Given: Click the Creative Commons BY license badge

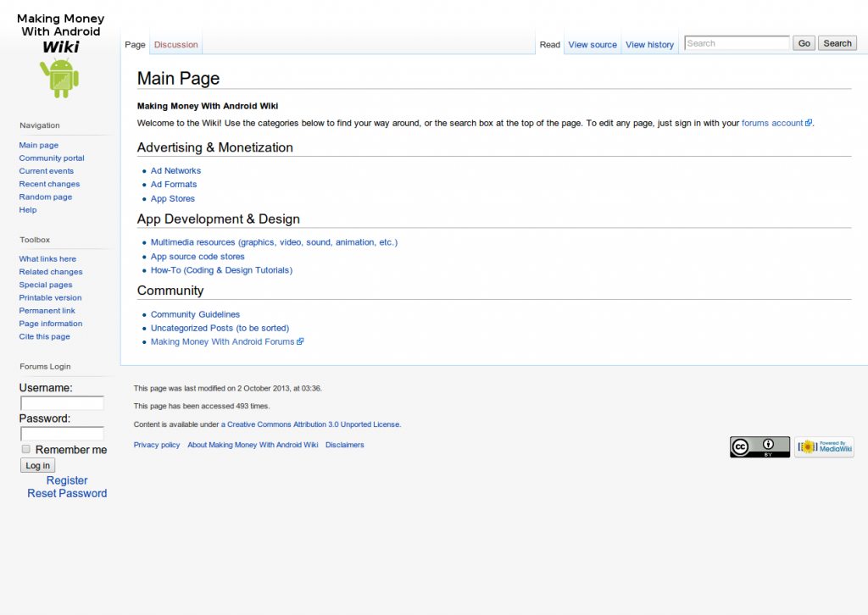Looking at the screenshot, I should [x=759, y=447].
